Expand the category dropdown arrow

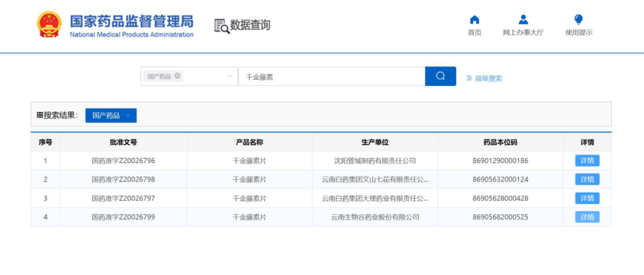click(229, 76)
